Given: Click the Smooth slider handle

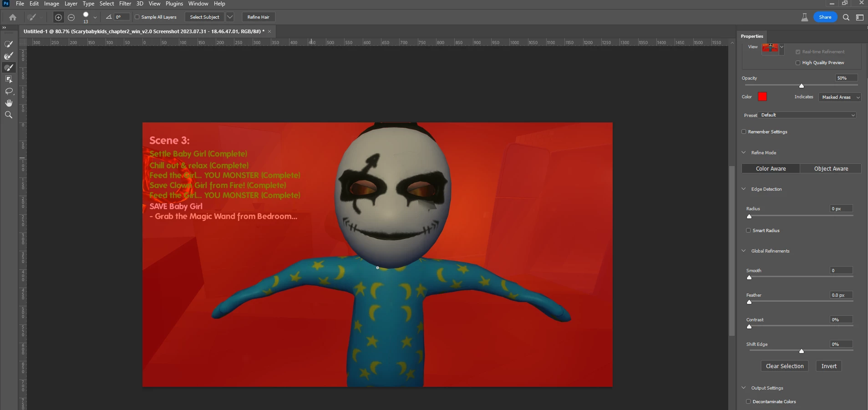Looking at the screenshot, I should (x=749, y=277).
